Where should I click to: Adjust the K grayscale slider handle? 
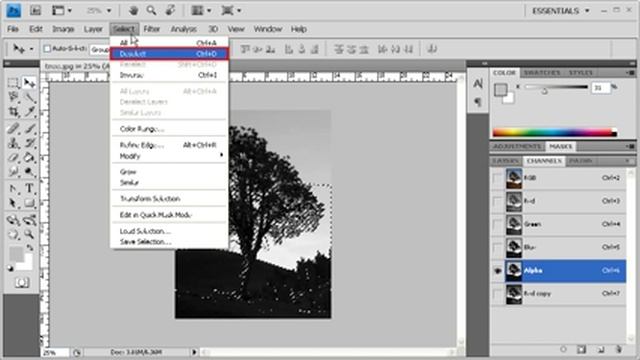pos(544,91)
